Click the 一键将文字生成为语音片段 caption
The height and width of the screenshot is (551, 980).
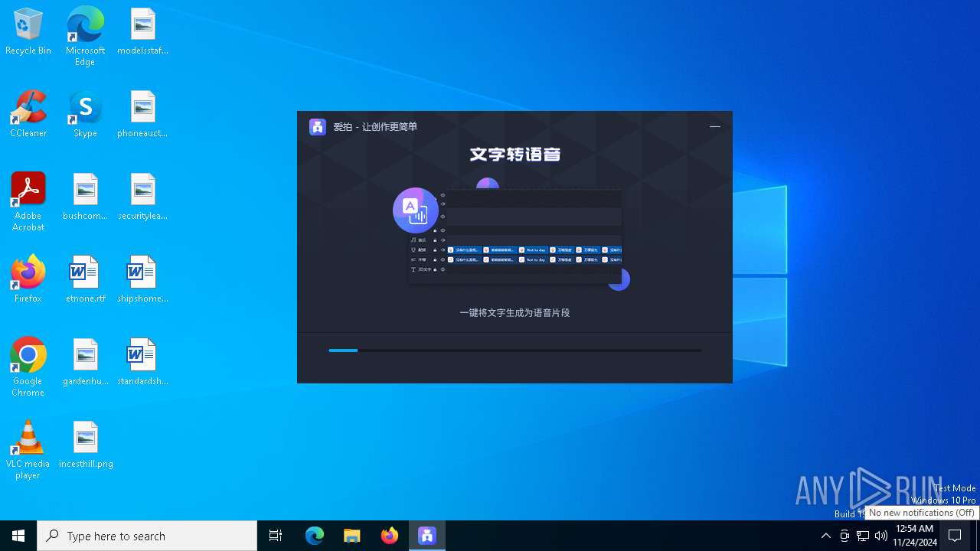tap(515, 313)
